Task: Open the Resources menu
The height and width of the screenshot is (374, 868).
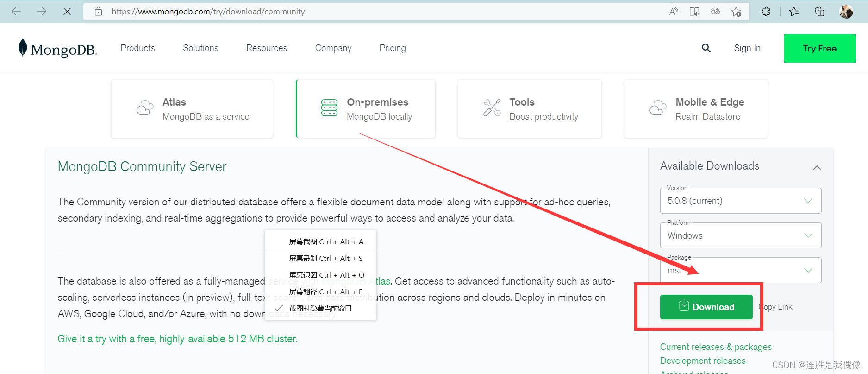Action: point(267,48)
